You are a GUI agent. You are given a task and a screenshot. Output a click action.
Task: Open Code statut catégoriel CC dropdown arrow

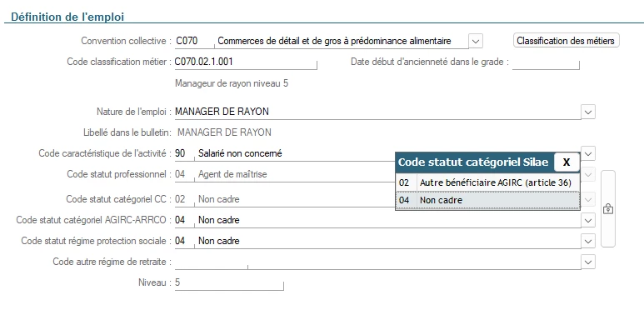[x=588, y=199]
